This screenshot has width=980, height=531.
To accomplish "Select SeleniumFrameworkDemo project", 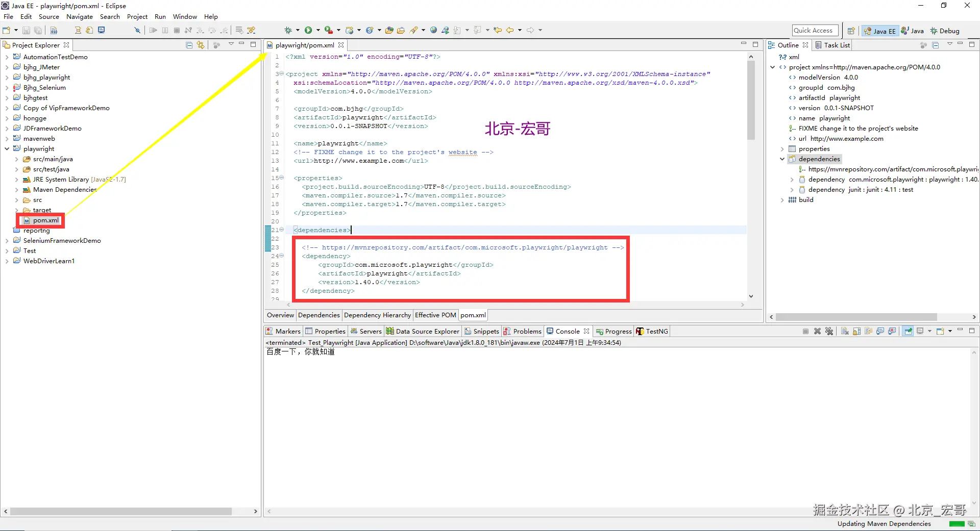I will [62, 241].
